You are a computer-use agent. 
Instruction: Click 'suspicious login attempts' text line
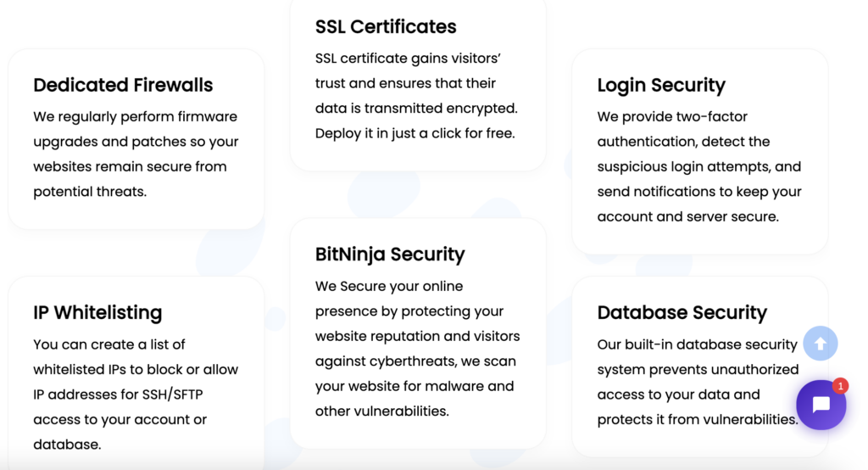pyautogui.click(x=699, y=167)
